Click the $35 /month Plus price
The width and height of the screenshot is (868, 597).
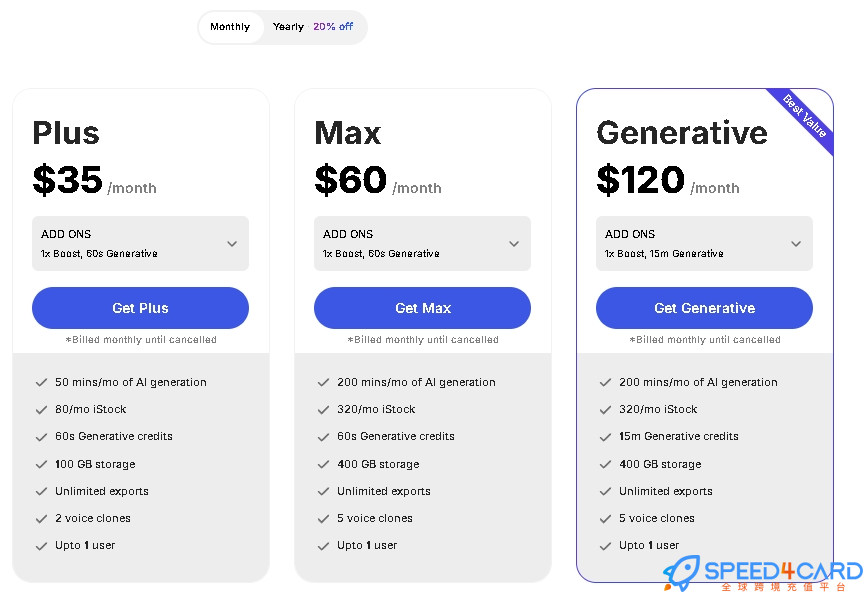click(x=95, y=181)
